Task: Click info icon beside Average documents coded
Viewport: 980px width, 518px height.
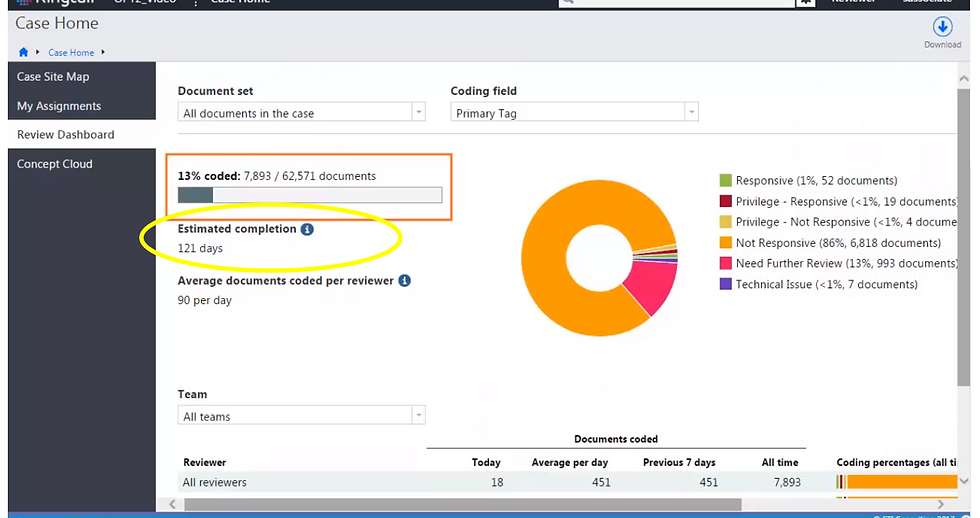Action: (405, 281)
